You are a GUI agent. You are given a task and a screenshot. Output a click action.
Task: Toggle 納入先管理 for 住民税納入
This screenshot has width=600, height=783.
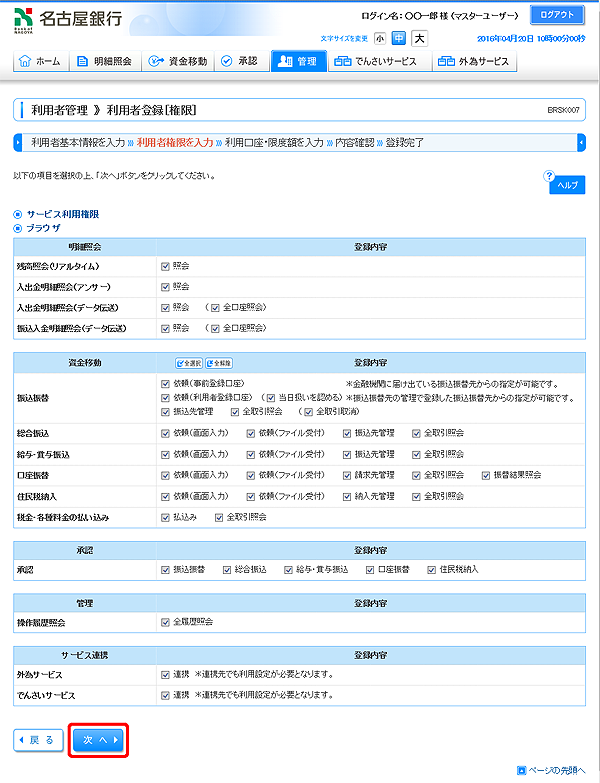(x=347, y=496)
